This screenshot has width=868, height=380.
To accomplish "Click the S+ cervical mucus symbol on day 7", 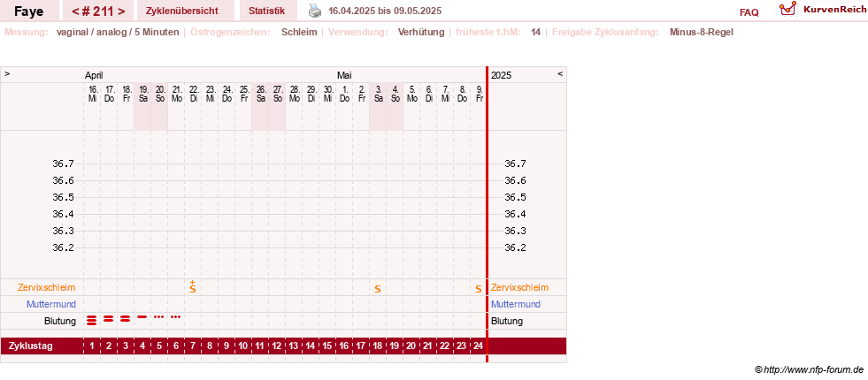I will point(193,286).
